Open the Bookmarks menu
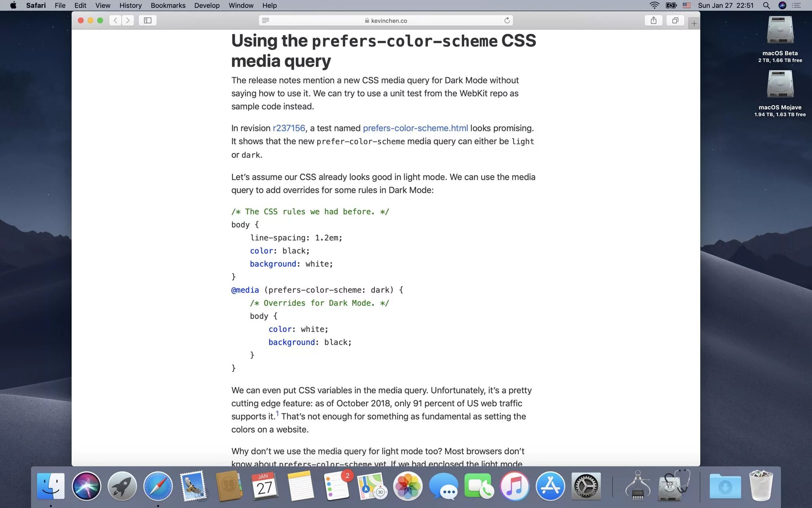 pos(168,6)
